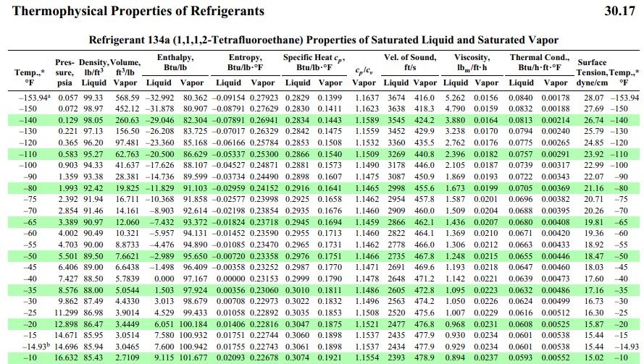This screenshot has height=364, width=644.
Task: Click the vapor volume value 7.6621
Action: (x=127, y=256)
